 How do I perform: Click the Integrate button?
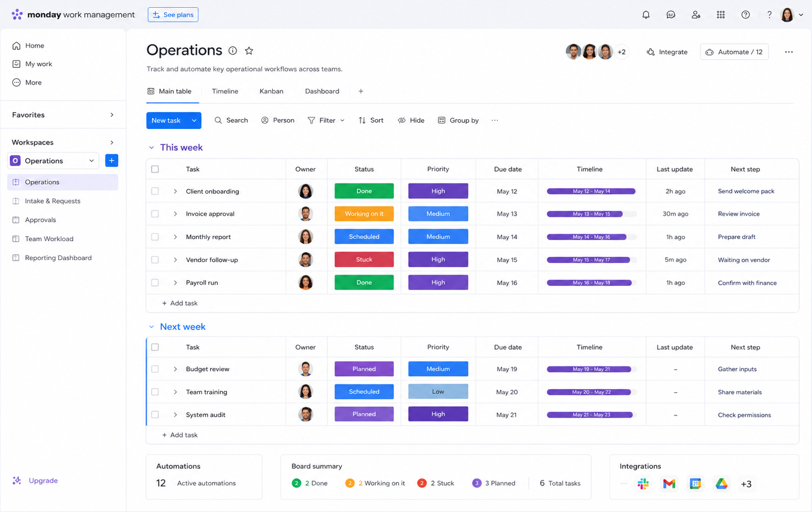pos(667,52)
